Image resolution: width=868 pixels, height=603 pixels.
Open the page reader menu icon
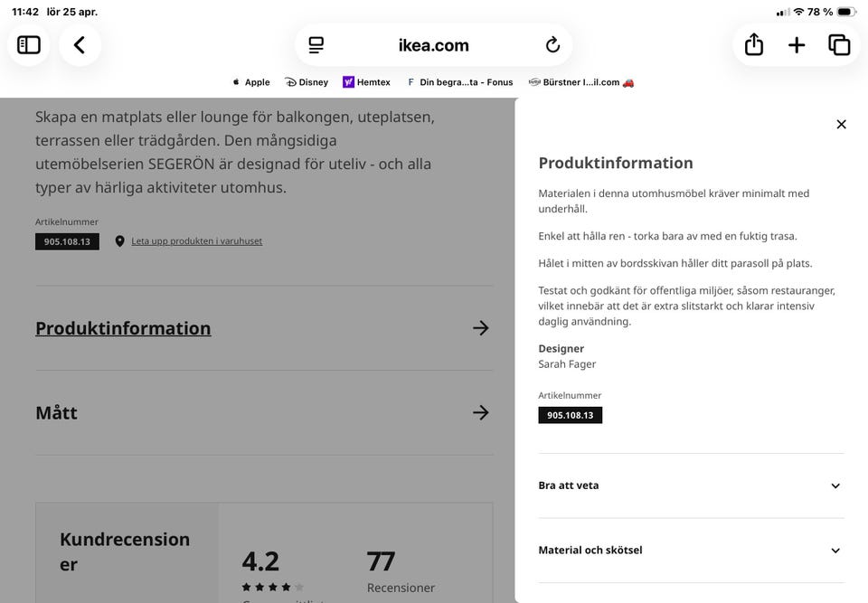[x=316, y=45]
